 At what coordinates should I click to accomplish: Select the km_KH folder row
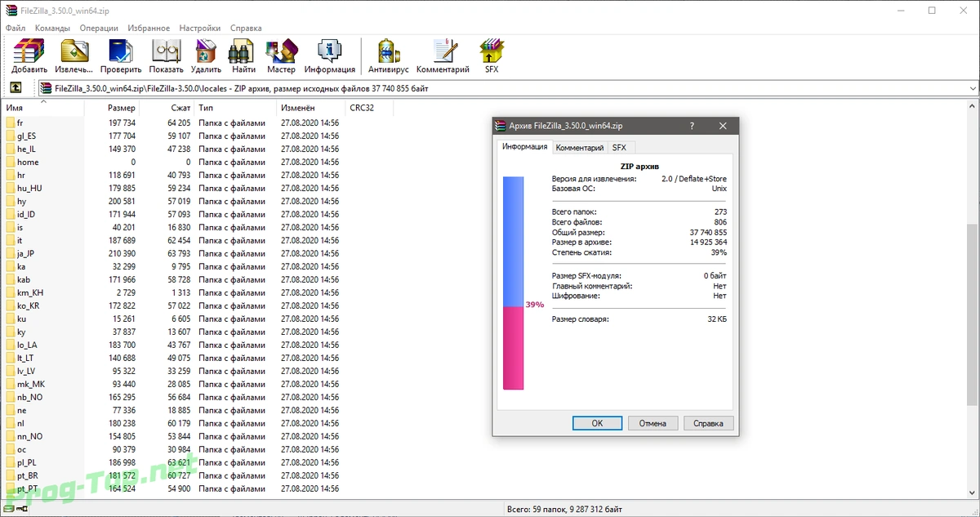171,293
